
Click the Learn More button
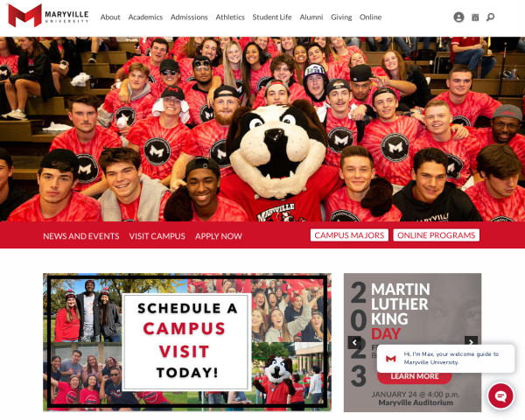[415, 376]
